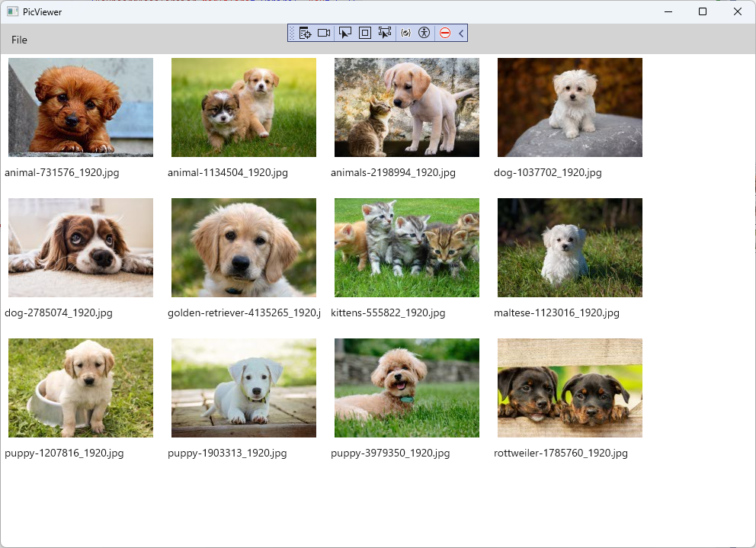Click filename animal-1134504_1920.jpg

228,173
